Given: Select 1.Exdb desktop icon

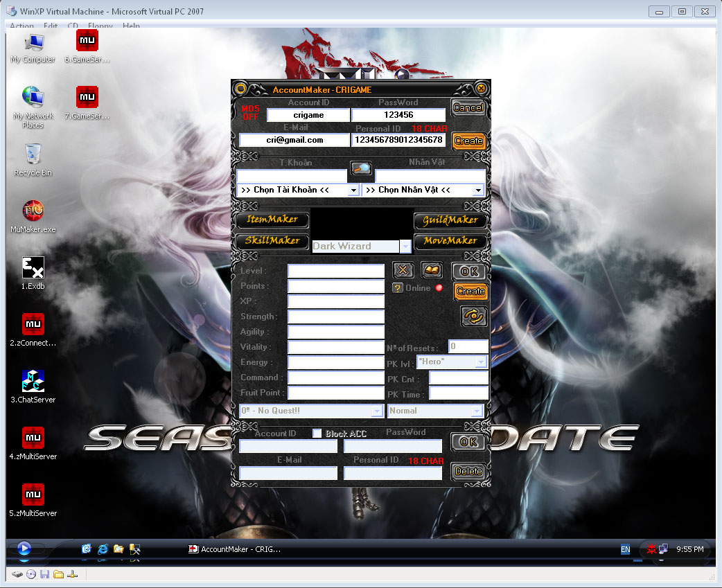Looking at the screenshot, I should click(33, 274).
